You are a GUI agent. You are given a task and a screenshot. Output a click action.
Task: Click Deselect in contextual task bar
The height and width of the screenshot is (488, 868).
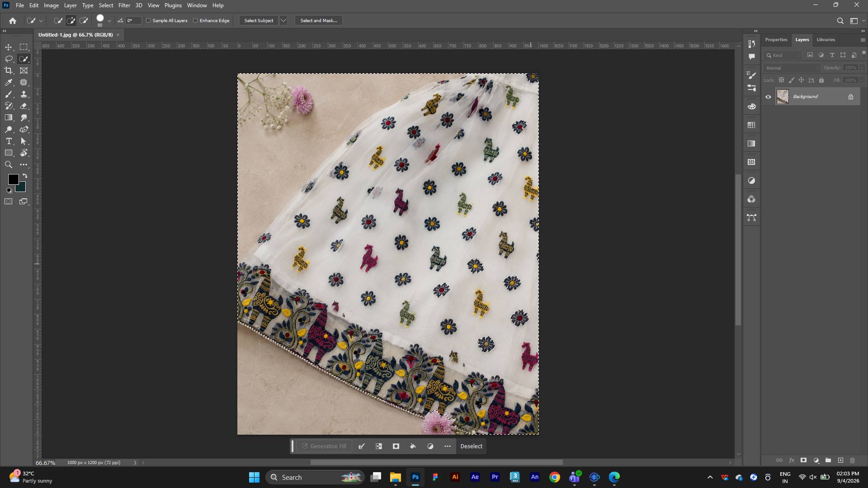471,446
